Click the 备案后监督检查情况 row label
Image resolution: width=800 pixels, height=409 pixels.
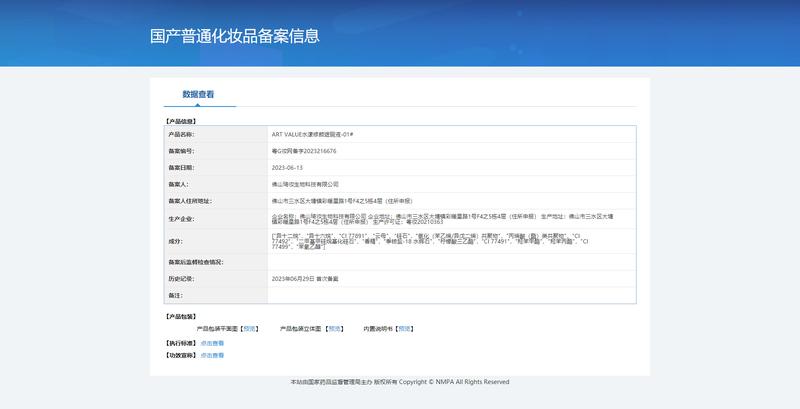[x=196, y=262]
